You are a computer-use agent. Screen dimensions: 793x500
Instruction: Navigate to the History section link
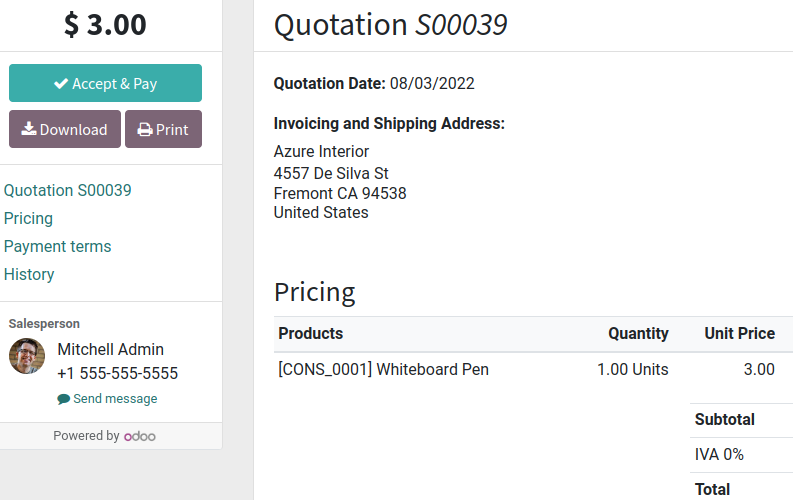click(29, 274)
